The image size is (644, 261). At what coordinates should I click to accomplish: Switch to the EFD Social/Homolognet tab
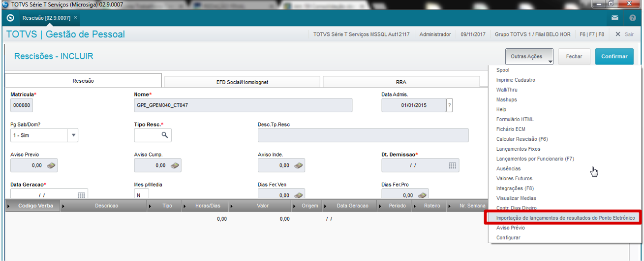243,82
